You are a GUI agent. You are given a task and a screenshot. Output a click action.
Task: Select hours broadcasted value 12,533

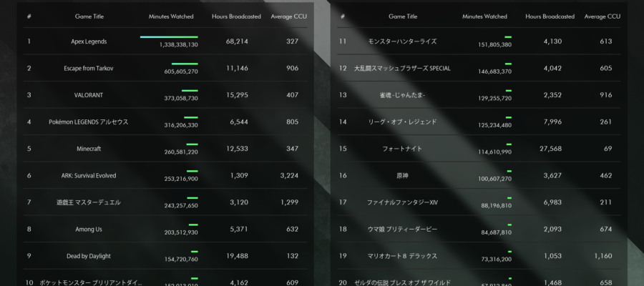[x=237, y=149]
